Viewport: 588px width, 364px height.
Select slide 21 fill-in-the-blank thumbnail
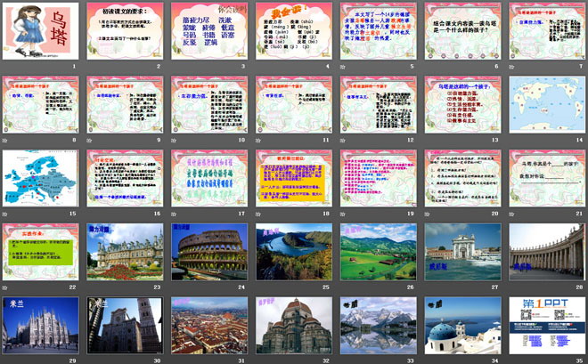pos(548,178)
